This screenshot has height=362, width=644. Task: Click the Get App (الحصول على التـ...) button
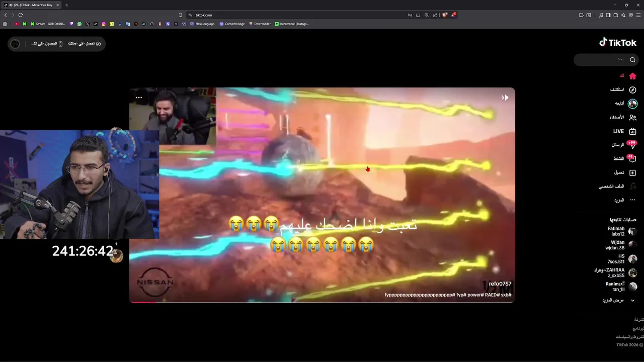click(x=47, y=44)
